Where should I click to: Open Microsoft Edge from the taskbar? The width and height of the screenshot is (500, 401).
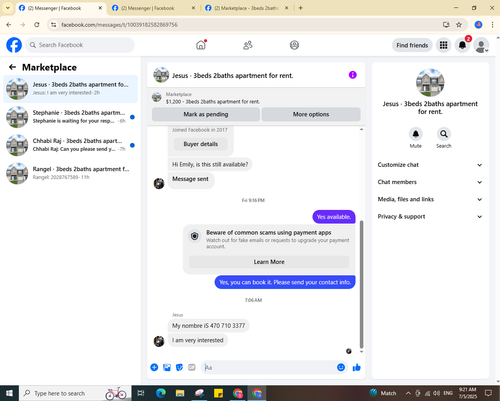[161, 393]
